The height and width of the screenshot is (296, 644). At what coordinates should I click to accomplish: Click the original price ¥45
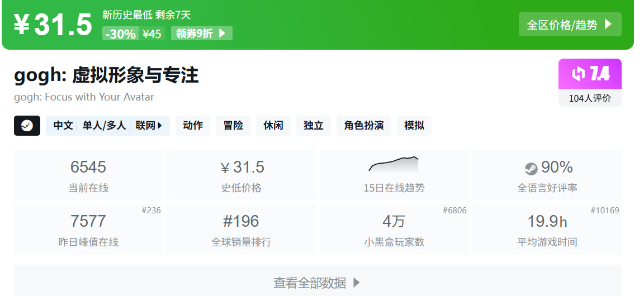pos(152,34)
